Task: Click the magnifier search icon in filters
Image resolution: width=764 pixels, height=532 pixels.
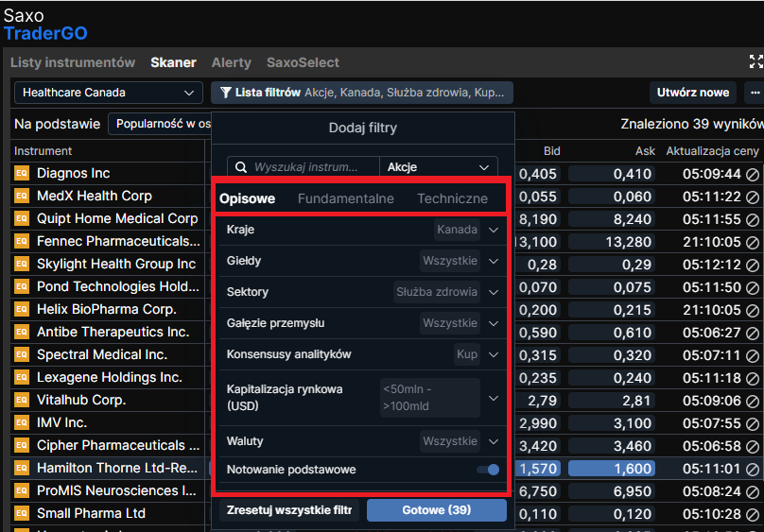Action: 240,167
